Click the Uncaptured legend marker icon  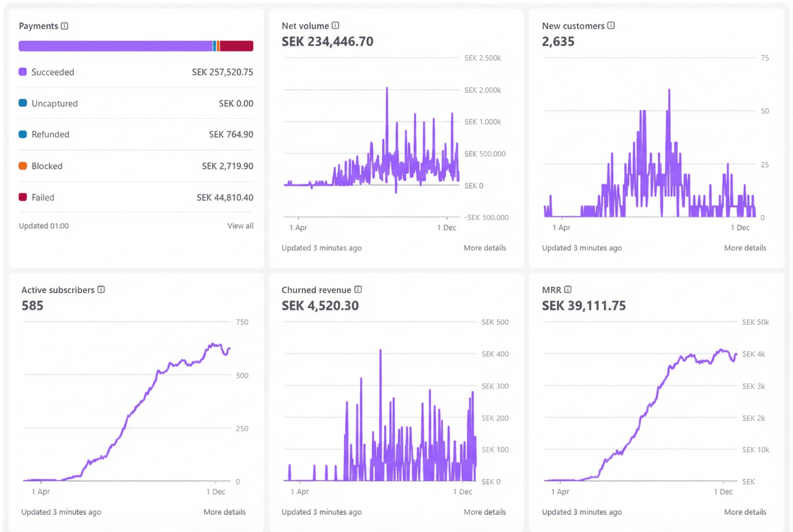[22, 103]
